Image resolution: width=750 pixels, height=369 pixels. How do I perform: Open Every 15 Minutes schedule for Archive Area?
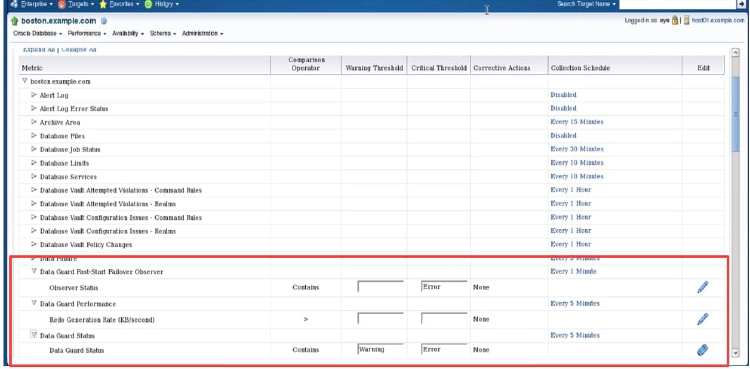coord(577,122)
